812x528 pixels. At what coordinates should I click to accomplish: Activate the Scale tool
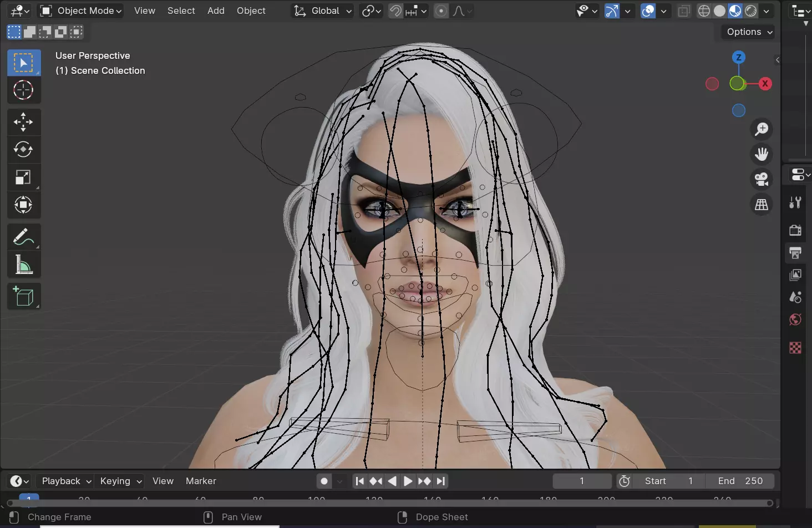23,177
